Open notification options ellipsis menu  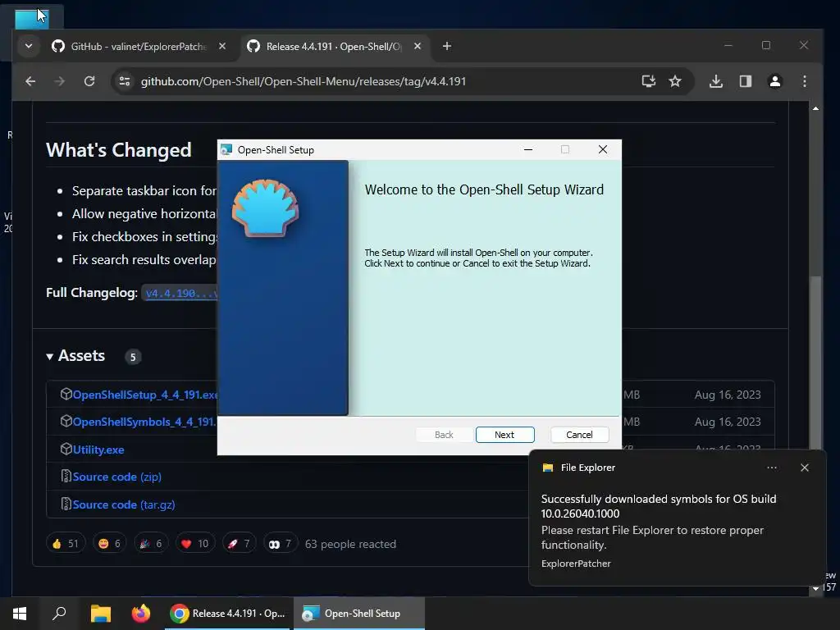771,468
